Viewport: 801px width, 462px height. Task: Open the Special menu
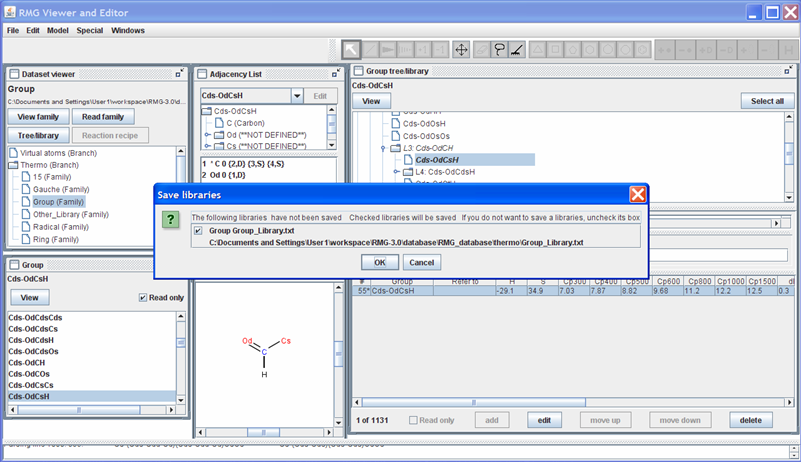tap(90, 30)
